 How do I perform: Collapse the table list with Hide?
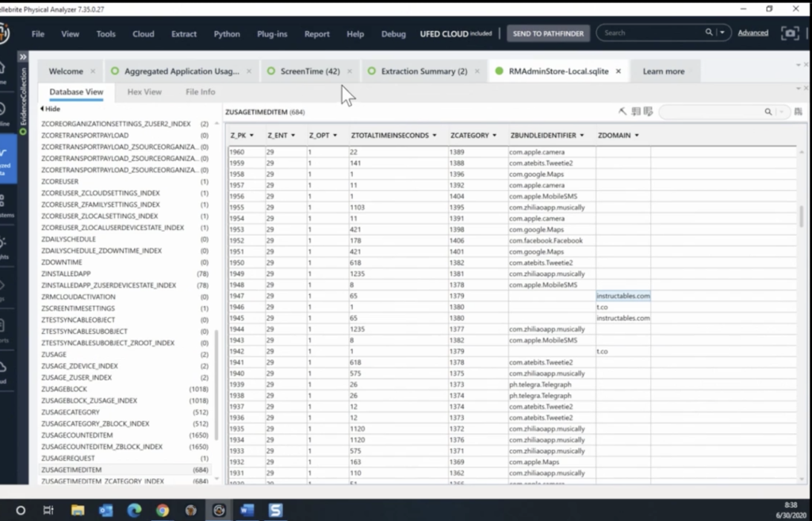point(50,109)
